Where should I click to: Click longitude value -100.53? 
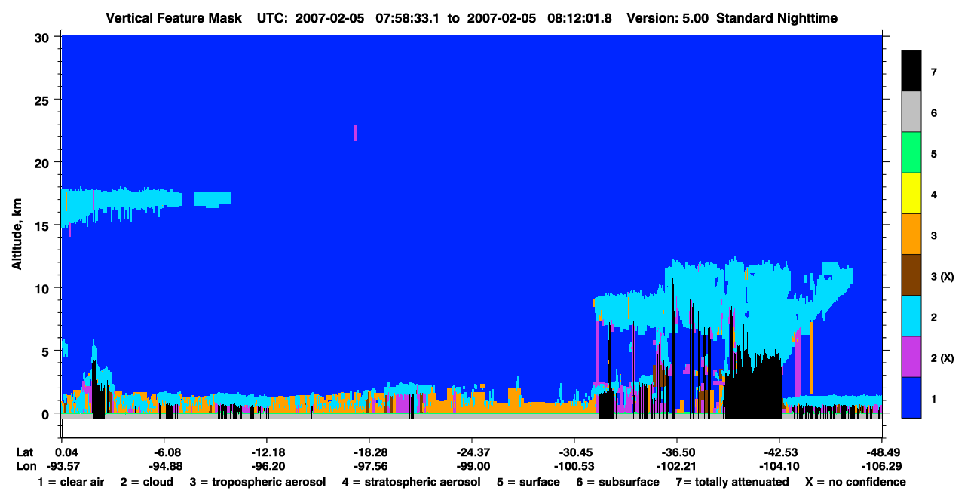click(574, 466)
